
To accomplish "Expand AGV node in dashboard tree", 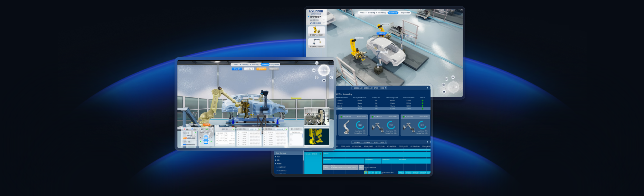I will (x=276, y=157).
